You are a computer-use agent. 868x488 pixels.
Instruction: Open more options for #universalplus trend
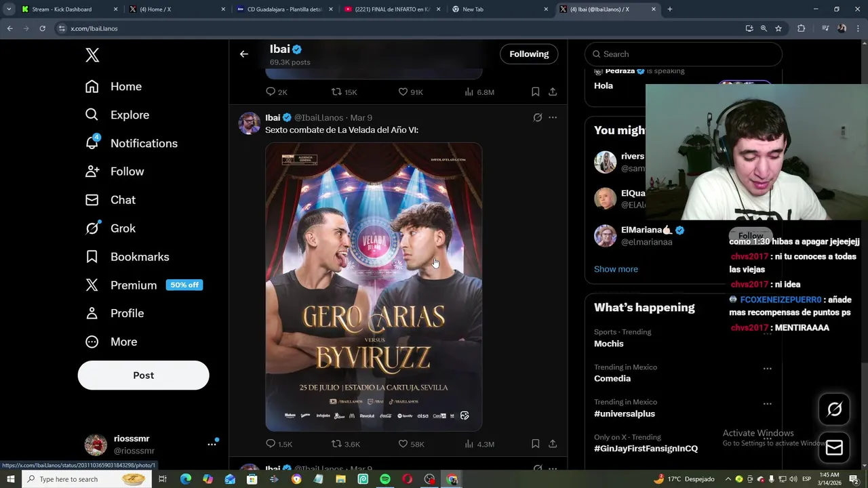click(x=768, y=404)
